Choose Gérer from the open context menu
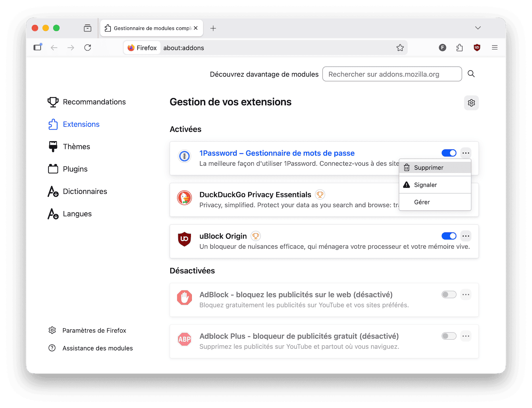Viewport: 532px width, 408px height. click(422, 202)
